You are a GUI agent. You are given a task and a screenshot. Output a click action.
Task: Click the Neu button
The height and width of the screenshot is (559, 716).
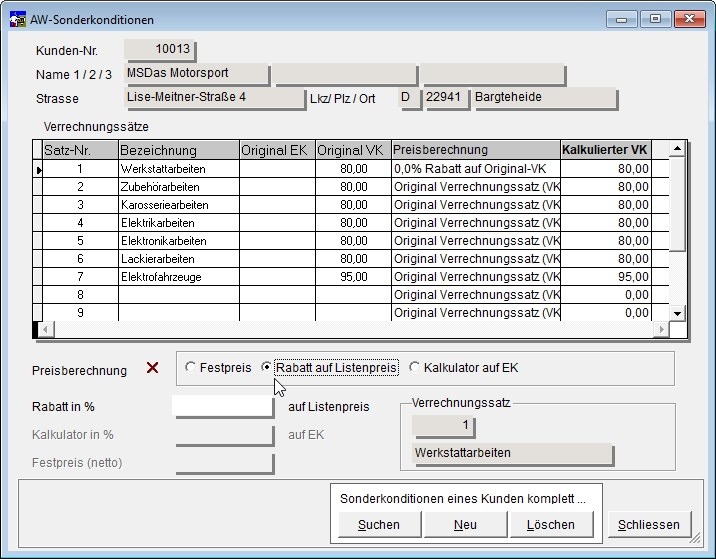pos(465,524)
